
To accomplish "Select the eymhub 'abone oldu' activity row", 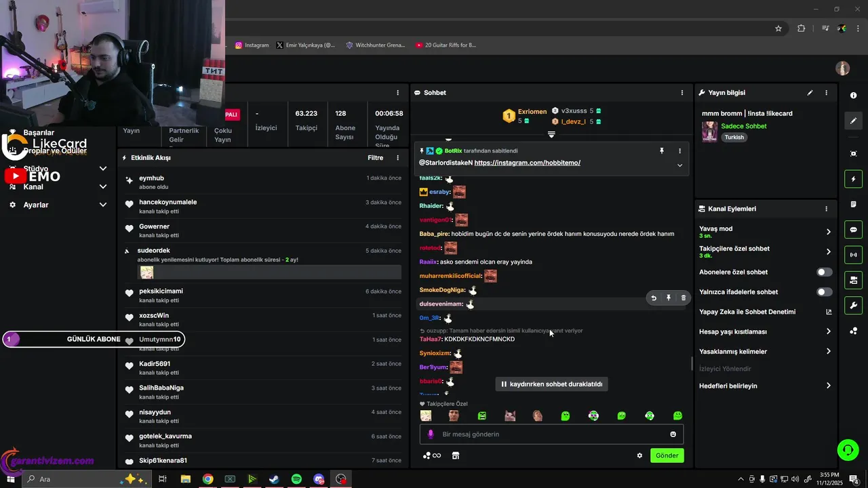I will (263, 182).
